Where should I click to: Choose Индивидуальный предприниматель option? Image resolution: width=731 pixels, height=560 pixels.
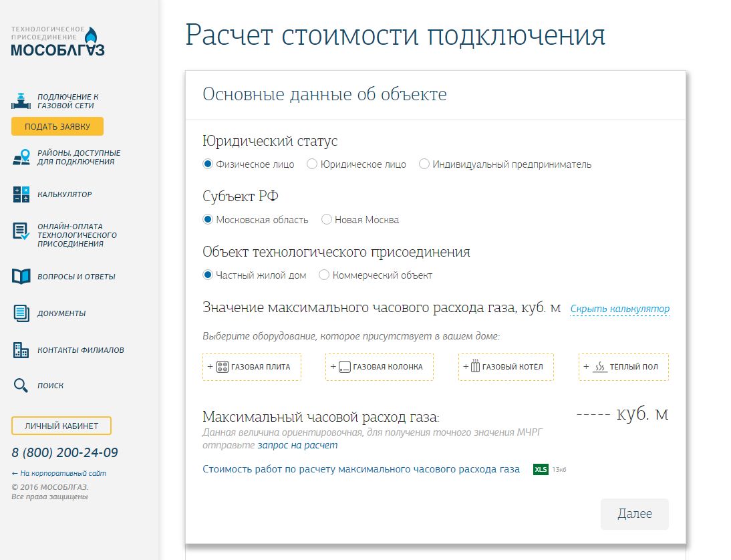424,164
